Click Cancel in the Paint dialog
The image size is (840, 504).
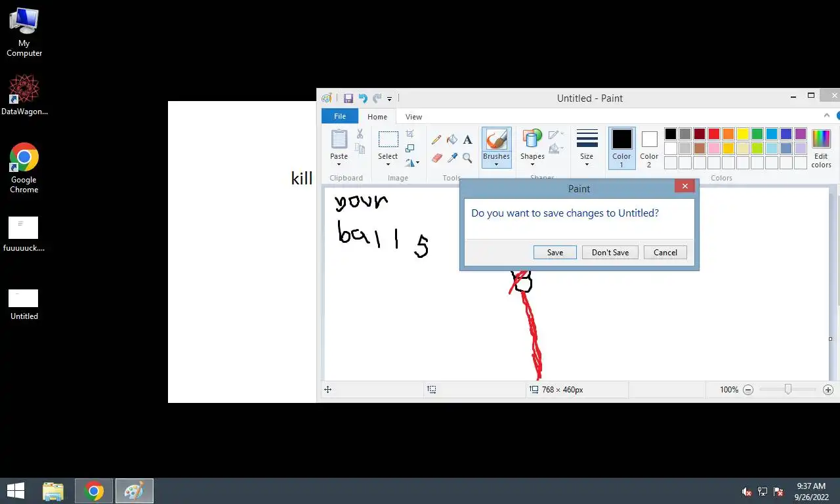pos(665,252)
